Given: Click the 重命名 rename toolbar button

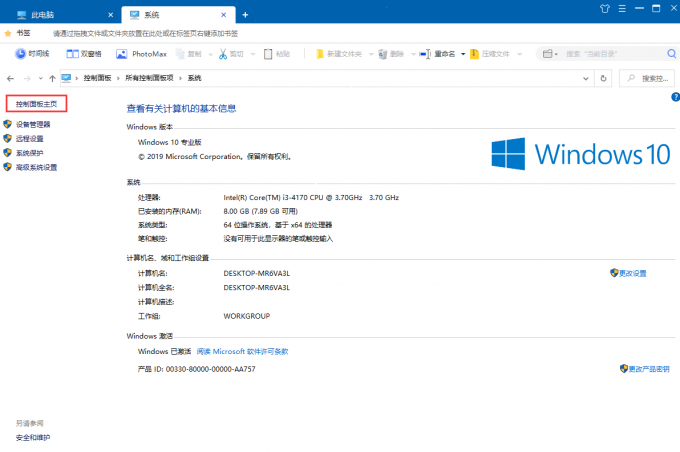Looking at the screenshot, I should tap(437, 54).
